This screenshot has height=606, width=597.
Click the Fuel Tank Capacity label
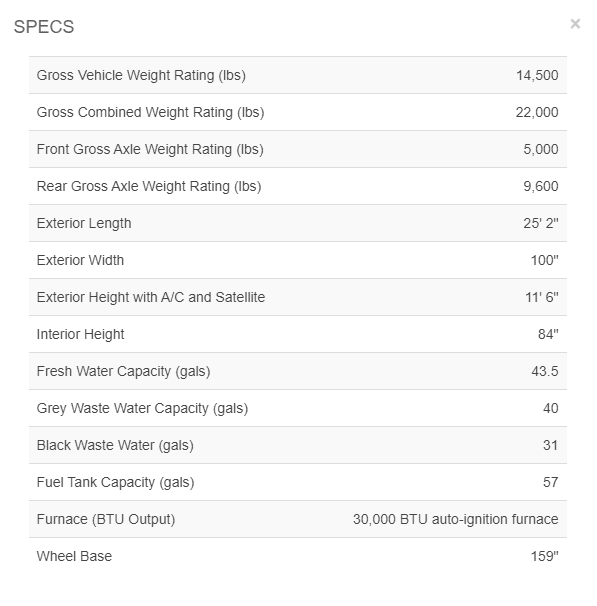pyautogui.click(x=115, y=482)
